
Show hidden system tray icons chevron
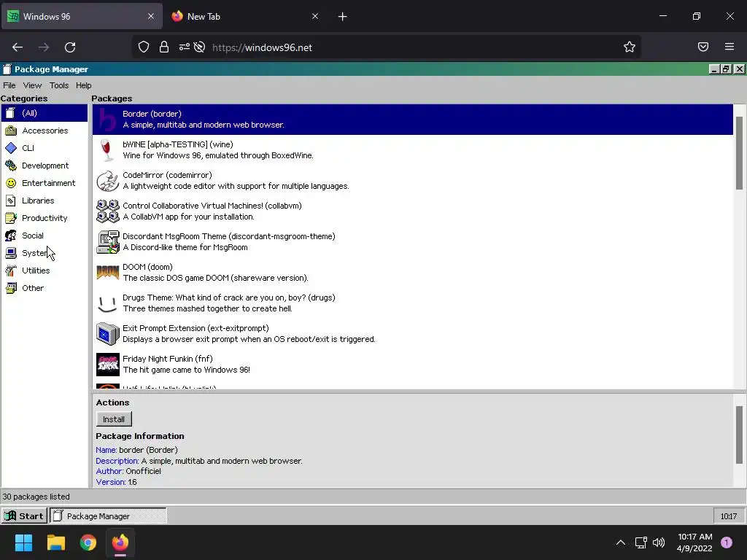click(620, 542)
